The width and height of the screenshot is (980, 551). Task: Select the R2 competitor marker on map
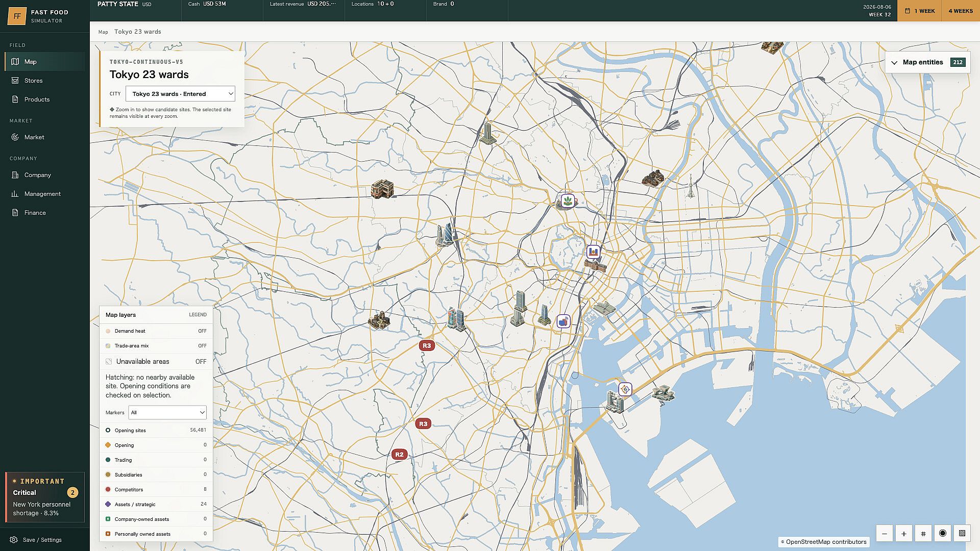[399, 454]
